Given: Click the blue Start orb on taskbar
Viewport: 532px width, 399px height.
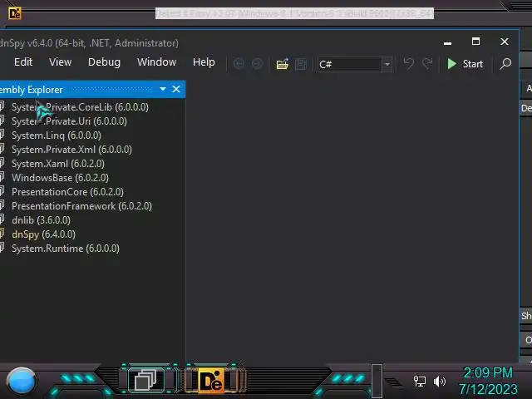Looking at the screenshot, I should [x=22, y=381].
